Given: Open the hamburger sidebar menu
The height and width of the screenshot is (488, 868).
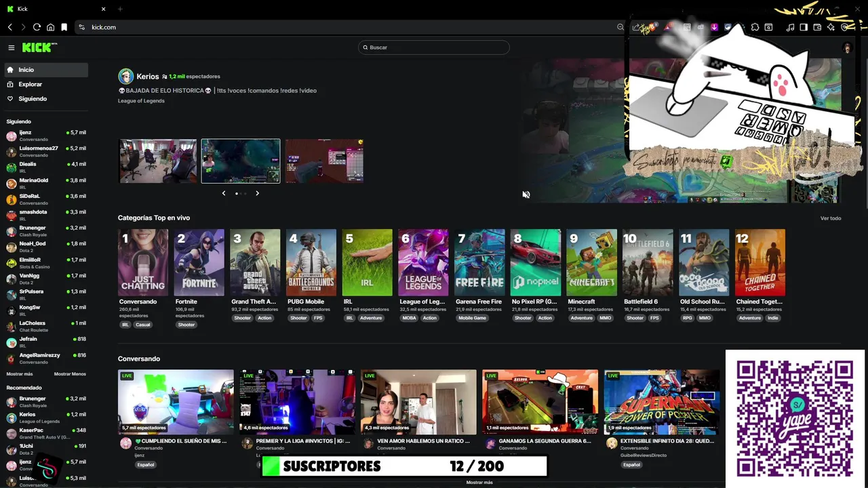Looking at the screenshot, I should tap(12, 47).
